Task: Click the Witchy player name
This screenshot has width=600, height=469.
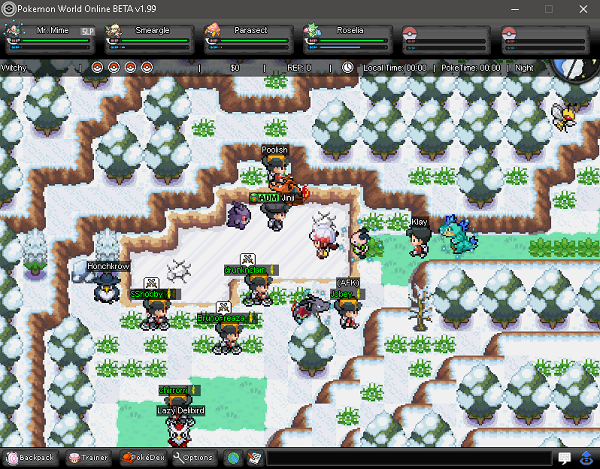Action: coord(13,68)
